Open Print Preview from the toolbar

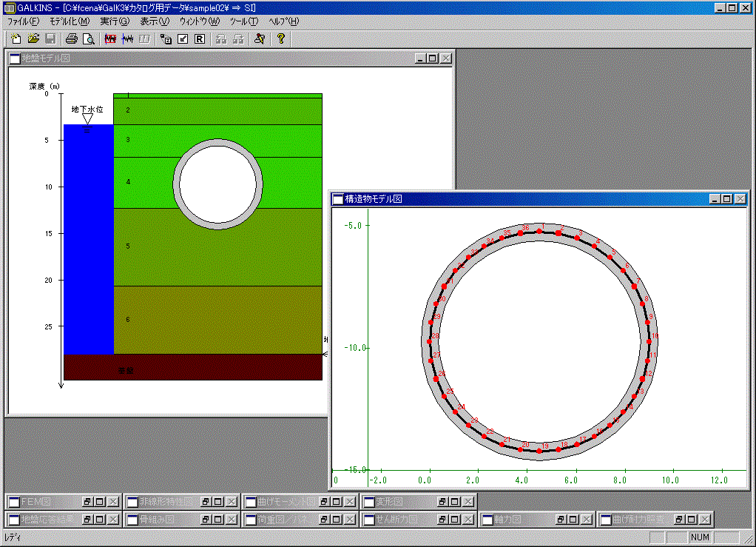pos(88,38)
